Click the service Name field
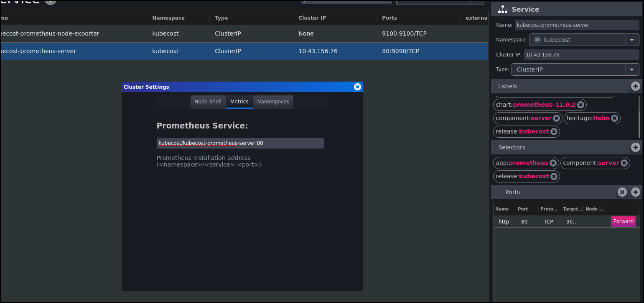644x303 pixels. click(x=577, y=25)
